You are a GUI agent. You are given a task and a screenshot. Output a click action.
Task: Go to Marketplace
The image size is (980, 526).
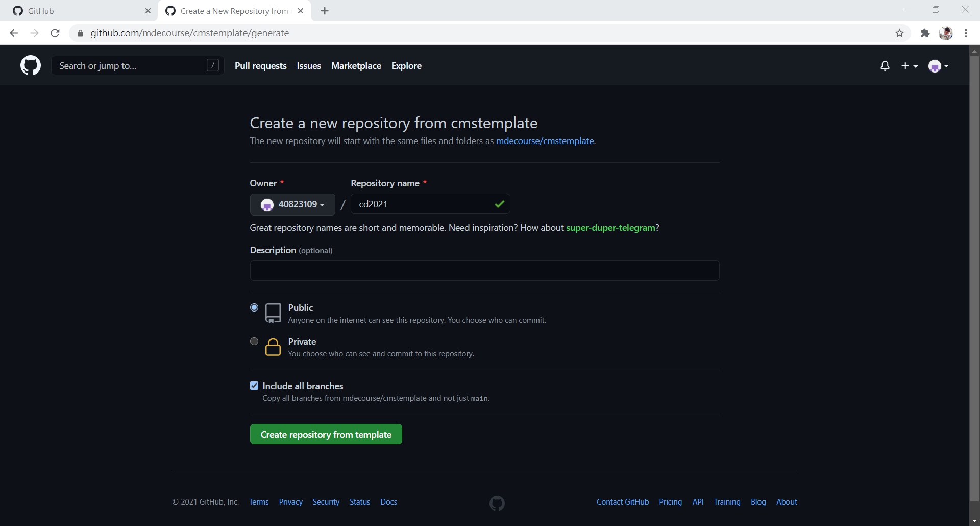pyautogui.click(x=356, y=66)
